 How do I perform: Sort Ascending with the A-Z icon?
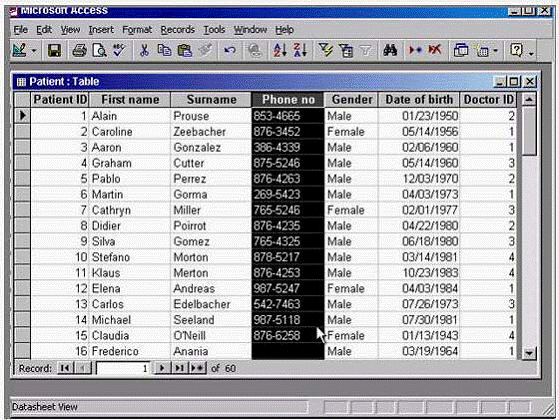[x=280, y=50]
